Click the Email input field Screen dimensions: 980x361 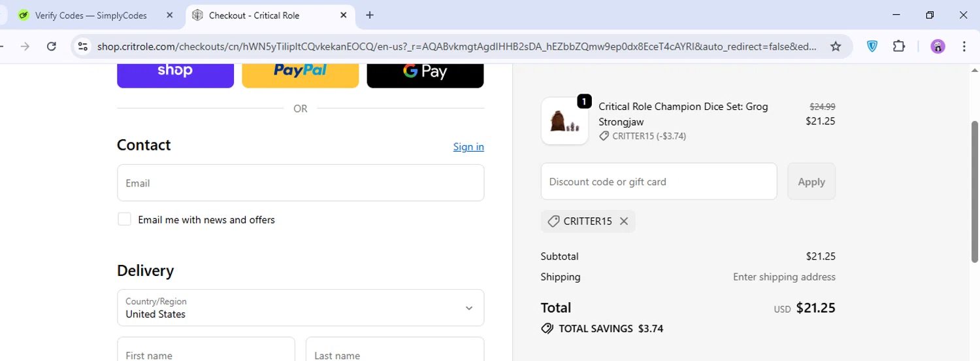click(x=301, y=183)
